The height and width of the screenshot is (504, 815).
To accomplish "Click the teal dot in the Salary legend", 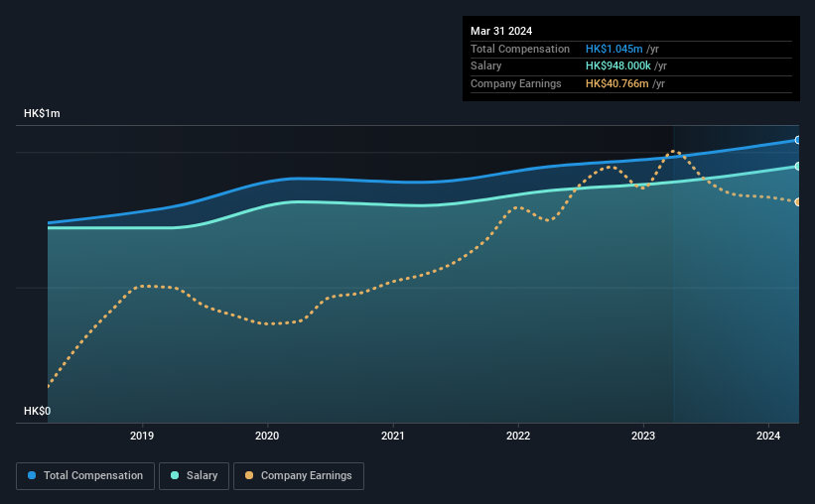I will pos(175,475).
